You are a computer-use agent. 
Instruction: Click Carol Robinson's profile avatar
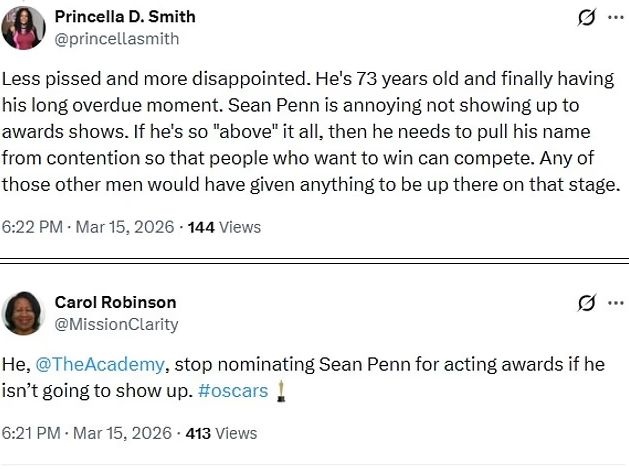(23, 312)
